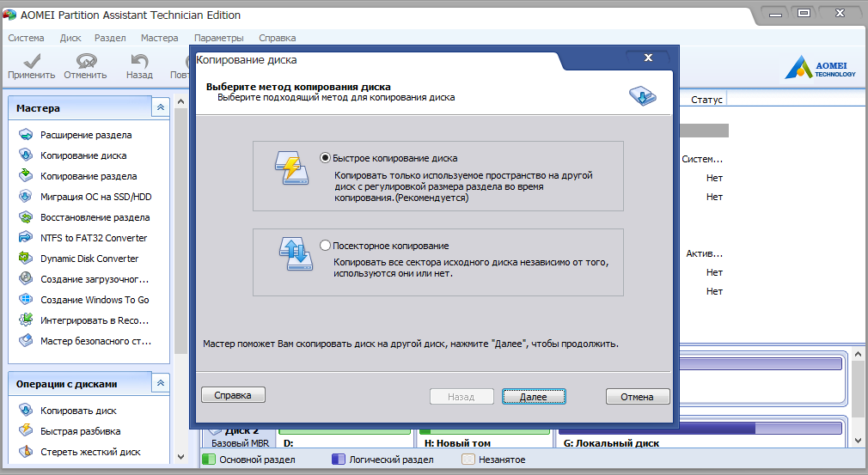Click the AOMEI Technology logo
Image resolution: width=868 pixels, height=475 pixels.
(821, 69)
